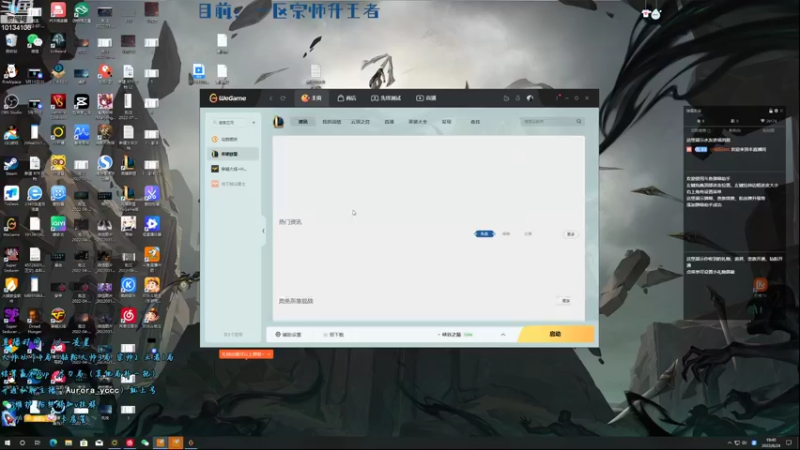The width and height of the screenshot is (800, 450).
Task: Open the 主页 home tab in WeGame
Action: [x=311, y=98]
